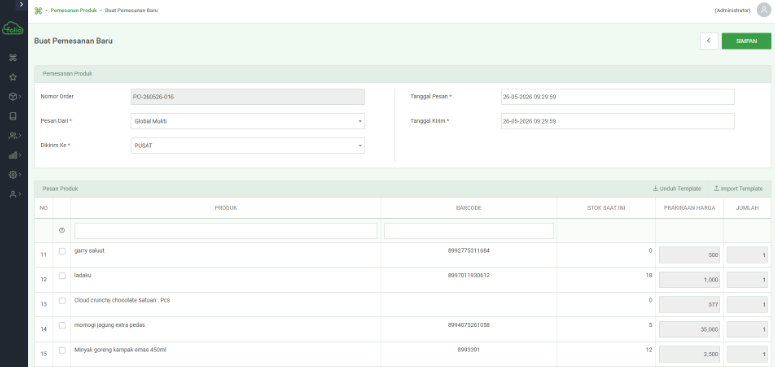Screen dimensions: 775x367
Task: Tick checkbox for Cloud crunchy chocolate
Action: coord(62,300)
